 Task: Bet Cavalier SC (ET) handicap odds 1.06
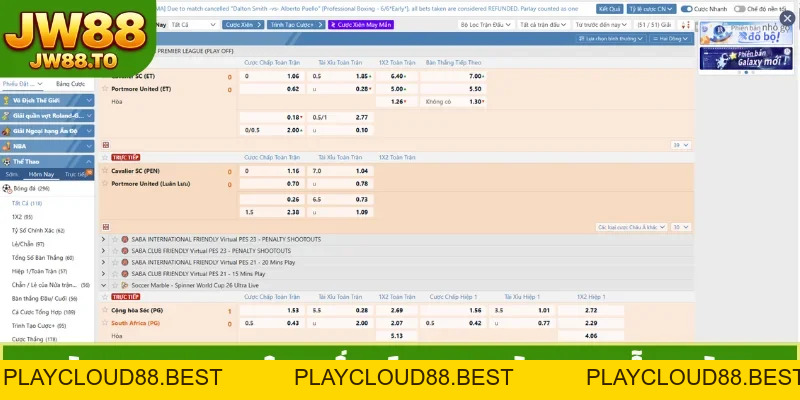coord(271,76)
